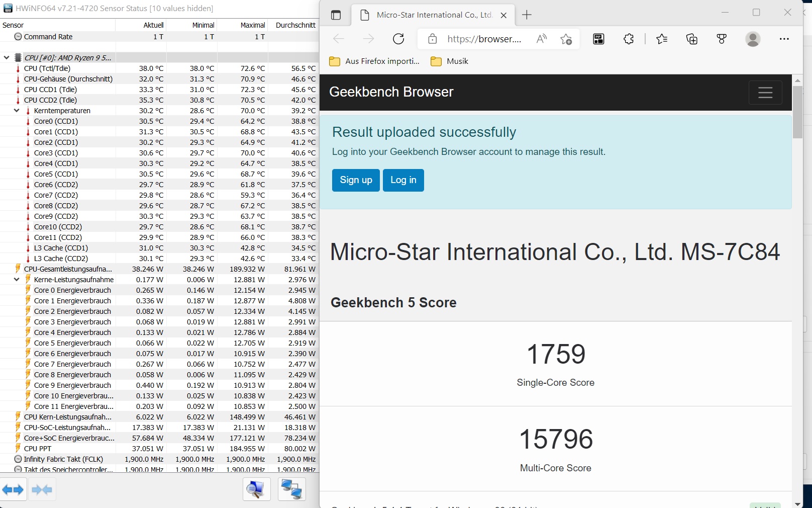Go forward in Edge browser
Viewport: 812px width, 508px height.
point(369,39)
